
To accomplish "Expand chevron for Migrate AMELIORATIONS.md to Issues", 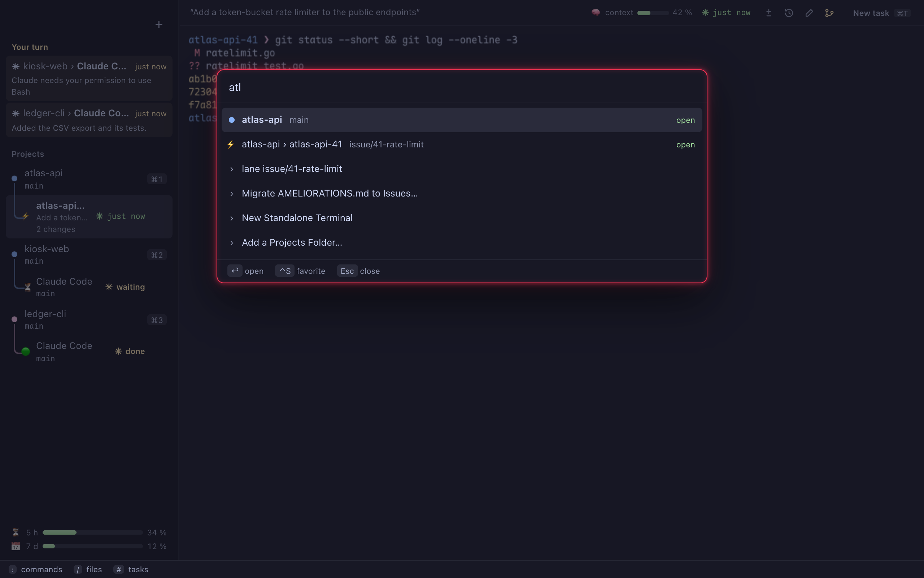I will point(231,193).
